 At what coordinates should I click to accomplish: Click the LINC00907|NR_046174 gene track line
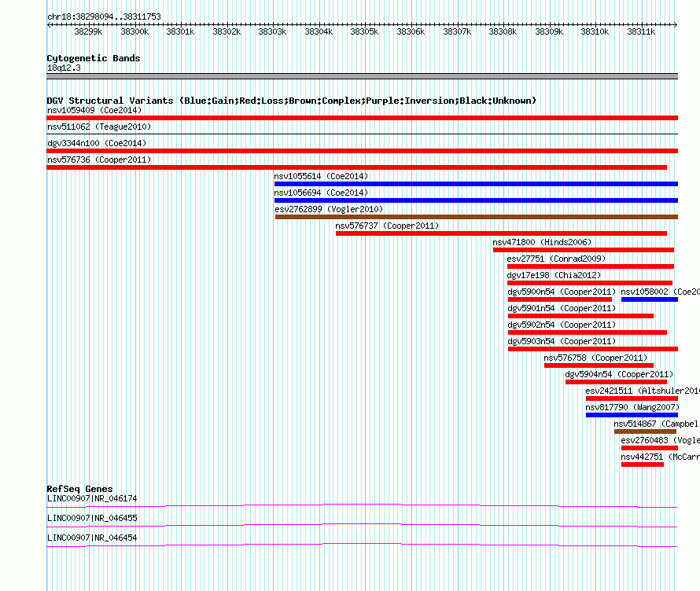pos(362,506)
